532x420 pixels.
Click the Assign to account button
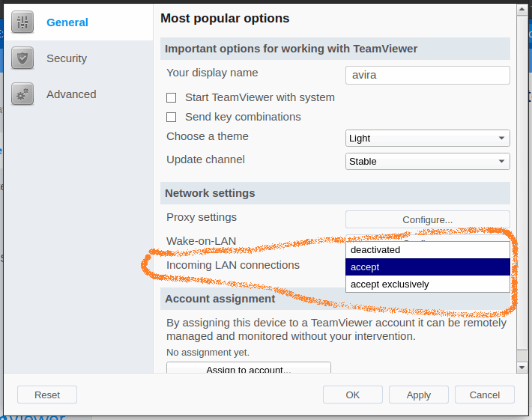pos(248,368)
